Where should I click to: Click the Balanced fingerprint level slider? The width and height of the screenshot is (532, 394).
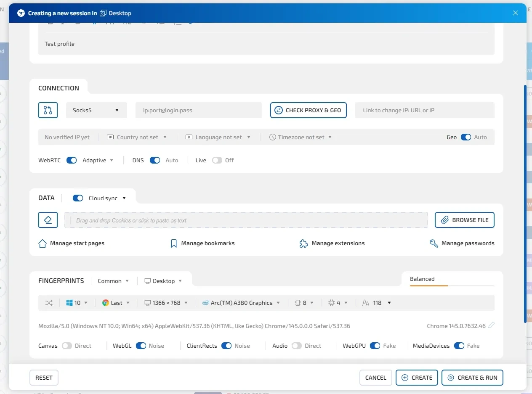452,286
